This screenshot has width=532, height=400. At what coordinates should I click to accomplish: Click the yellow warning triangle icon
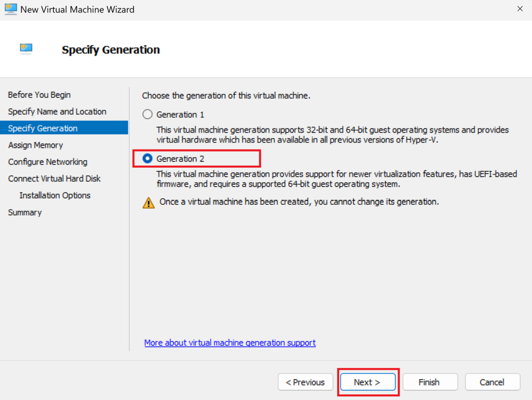(x=149, y=202)
